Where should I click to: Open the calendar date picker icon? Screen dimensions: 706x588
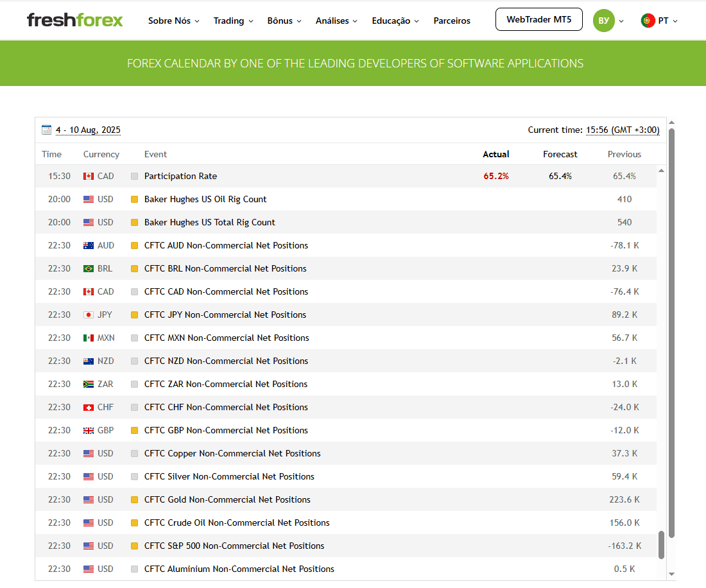[x=46, y=130]
